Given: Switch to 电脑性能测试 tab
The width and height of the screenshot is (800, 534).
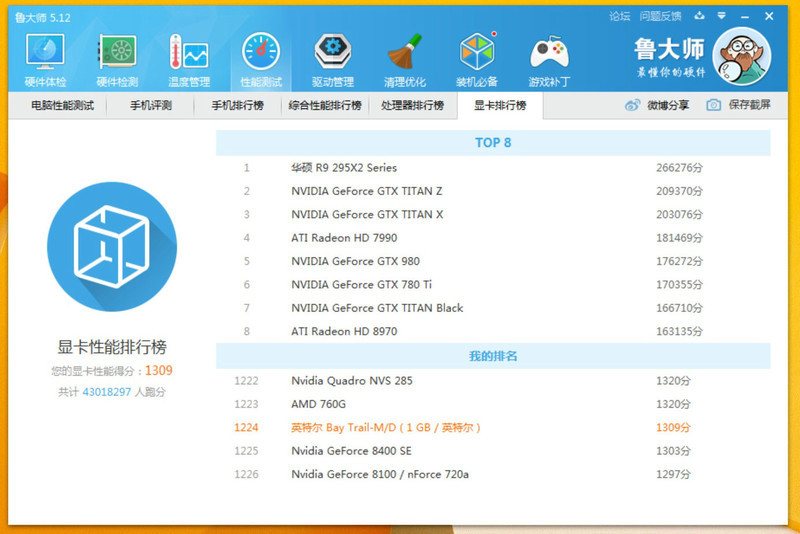Looking at the screenshot, I should [62, 106].
